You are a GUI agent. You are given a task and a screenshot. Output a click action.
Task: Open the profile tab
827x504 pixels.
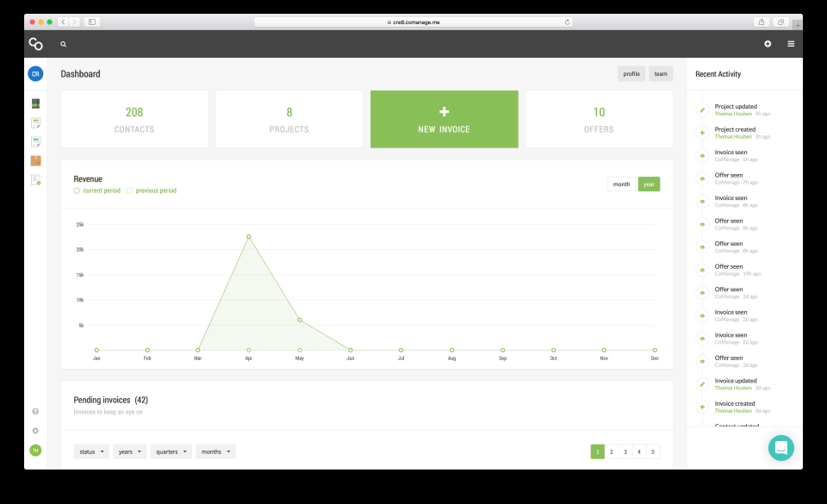[x=631, y=73]
